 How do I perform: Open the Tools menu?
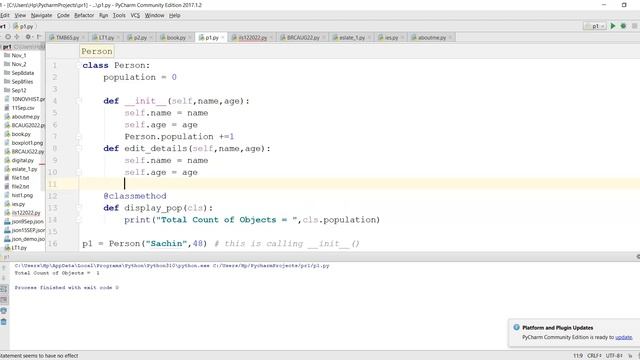coord(119,16)
